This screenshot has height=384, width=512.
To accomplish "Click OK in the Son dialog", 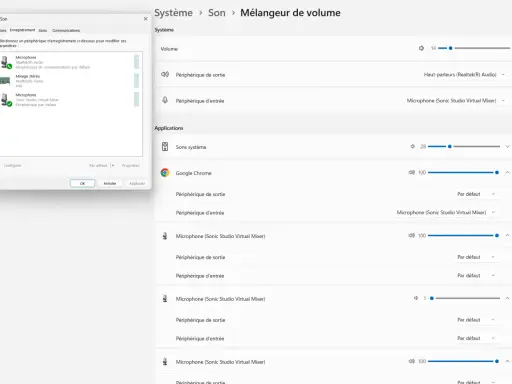I will [x=82, y=183].
